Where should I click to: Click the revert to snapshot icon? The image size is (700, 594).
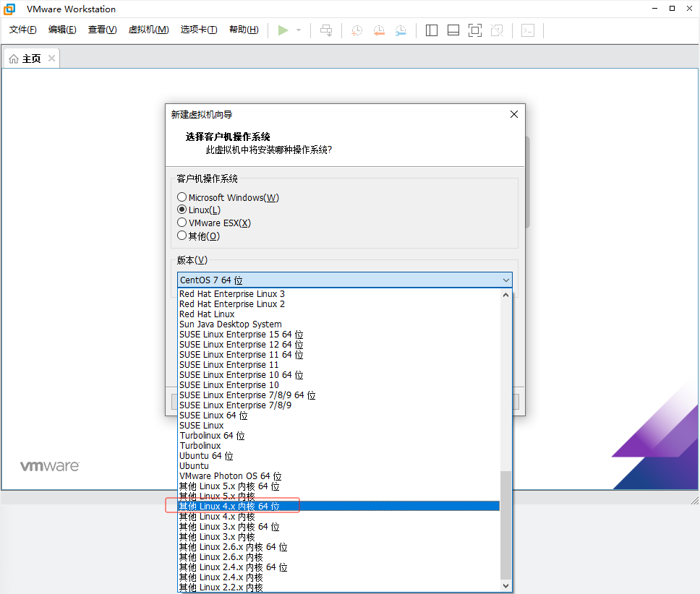(379, 30)
